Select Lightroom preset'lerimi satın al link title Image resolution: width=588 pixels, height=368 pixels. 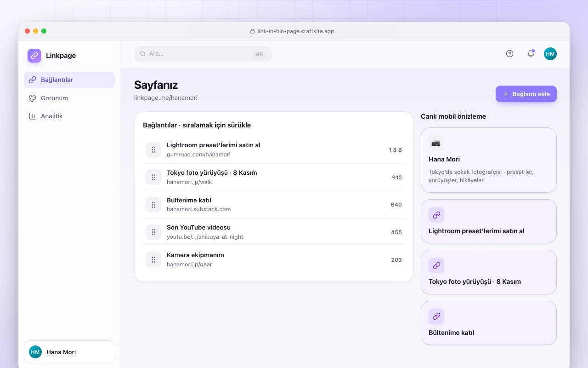pyautogui.click(x=214, y=145)
